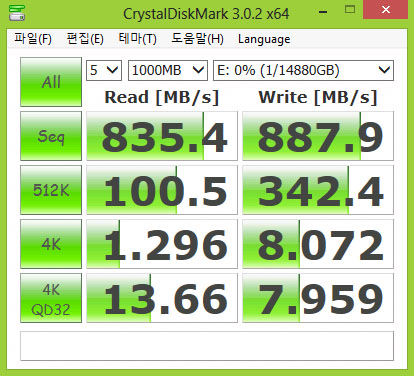
Task: Open the Language menu
Action: coord(264,39)
